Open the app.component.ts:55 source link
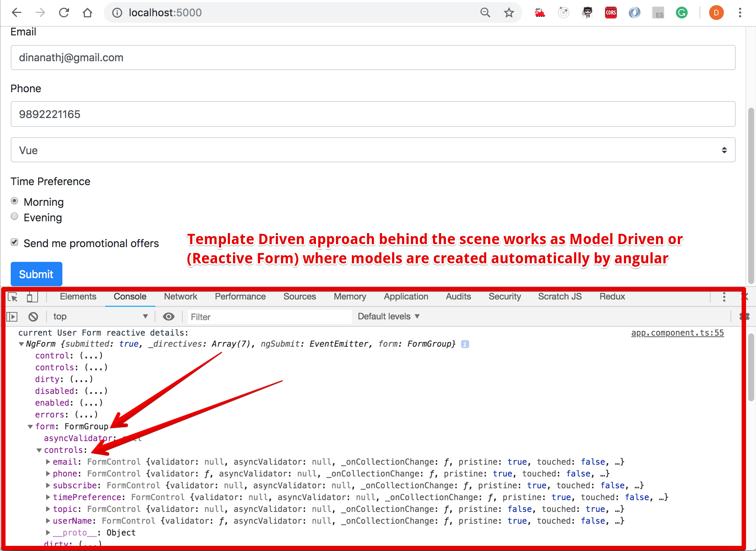756x551 pixels. pos(677,333)
